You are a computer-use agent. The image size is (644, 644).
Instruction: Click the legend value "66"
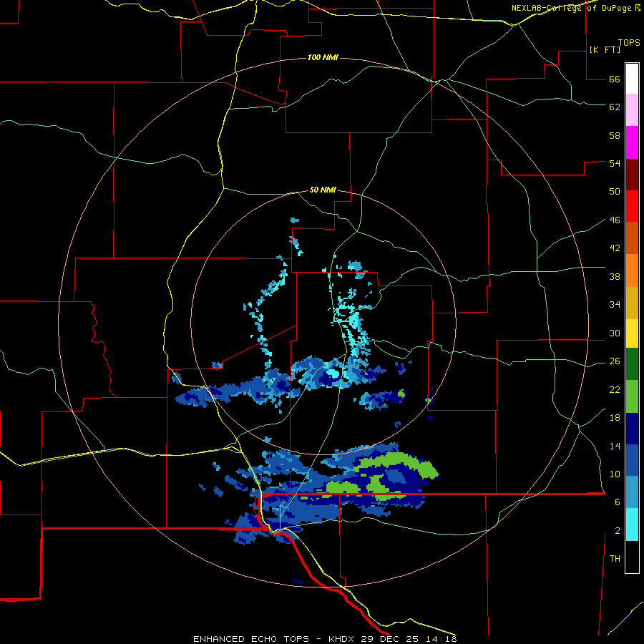coord(615,79)
